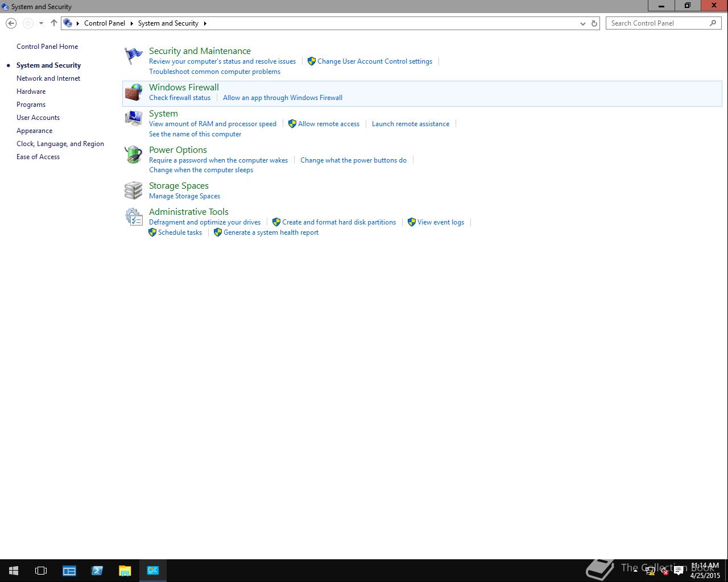The height and width of the screenshot is (582, 728).
Task: Open the System computer icon
Action: pos(134,118)
